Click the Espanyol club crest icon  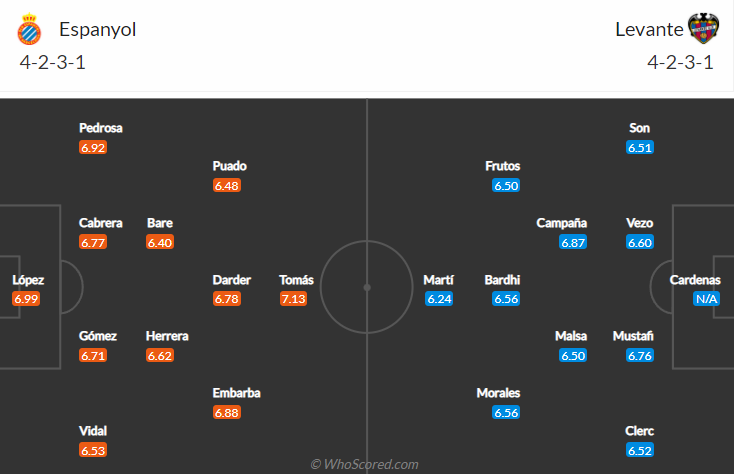29,31
